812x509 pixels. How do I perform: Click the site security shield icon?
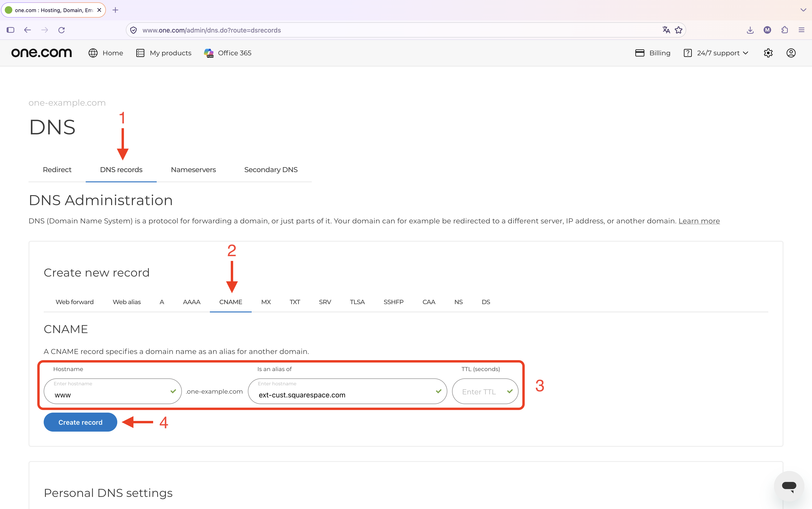[133, 30]
